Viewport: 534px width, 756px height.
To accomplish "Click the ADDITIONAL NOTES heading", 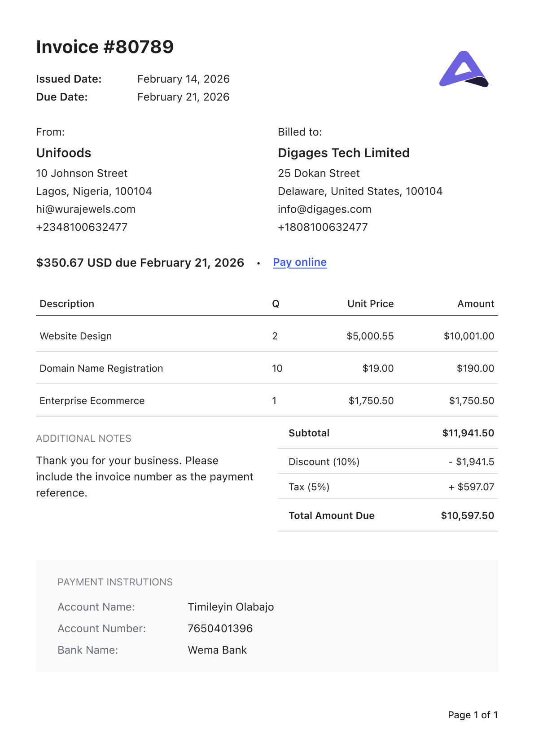I will (x=84, y=439).
